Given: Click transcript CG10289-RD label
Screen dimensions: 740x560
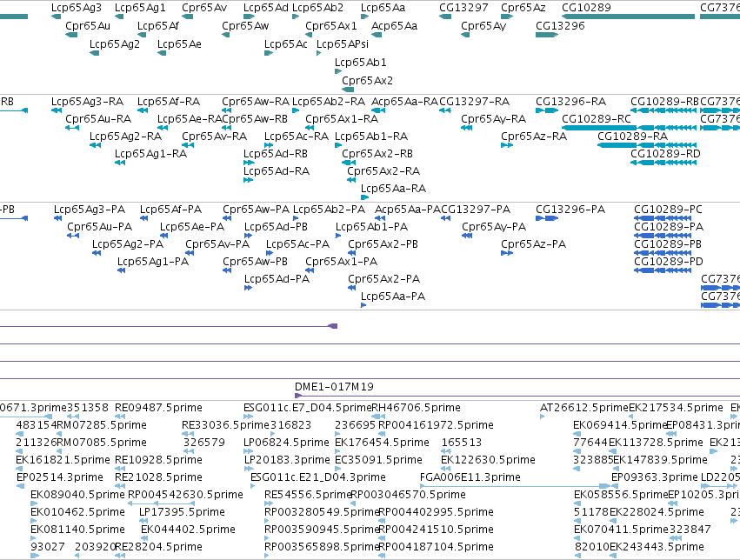Looking at the screenshot, I should click(x=665, y=154).
